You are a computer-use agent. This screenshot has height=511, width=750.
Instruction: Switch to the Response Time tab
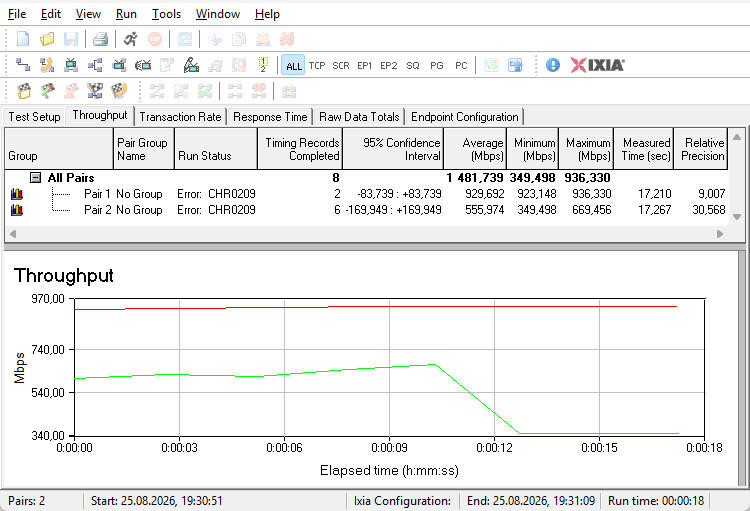270,117
